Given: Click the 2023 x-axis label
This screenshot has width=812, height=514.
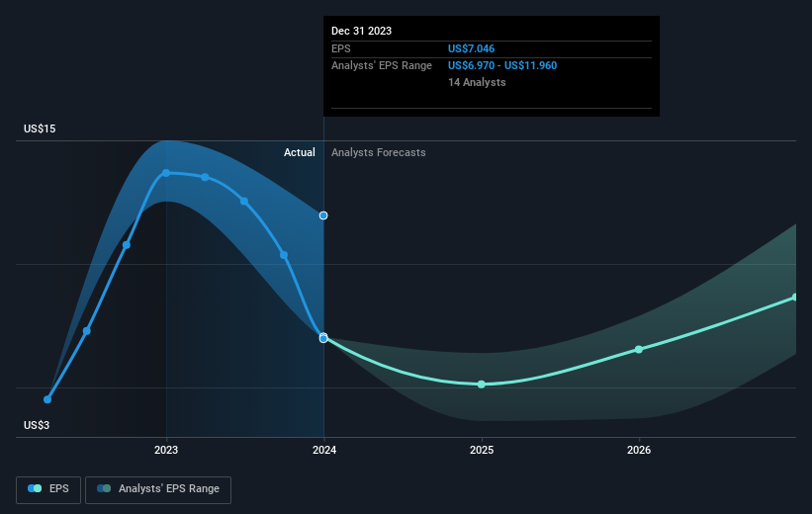Looking at the screenshot, I should pos(166,450).
